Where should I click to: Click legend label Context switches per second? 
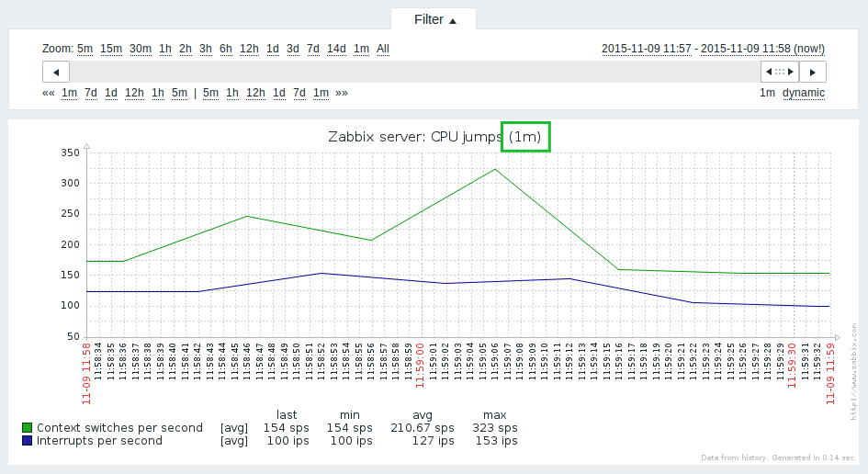click(x=119, y=427)
